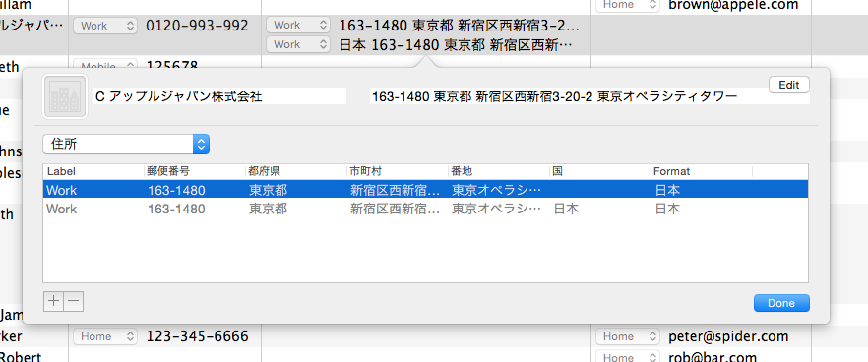The width and height of the screenshot is (868, 362).
Task: Sort by Label column header
Action: tap(93, 171)
